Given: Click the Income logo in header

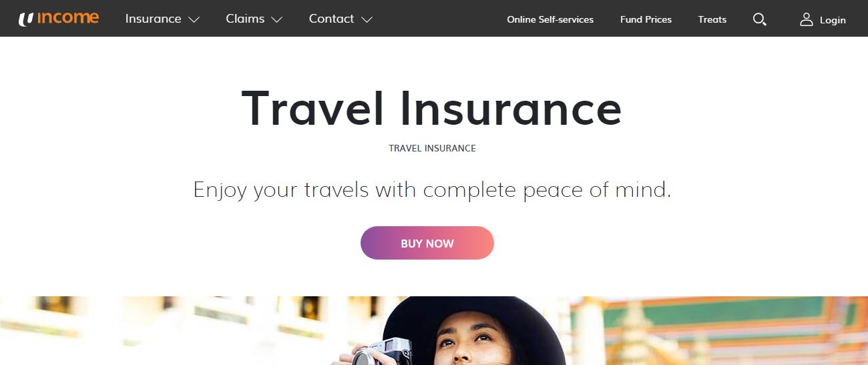Looking at the screenshot, I should click(59, 19).
